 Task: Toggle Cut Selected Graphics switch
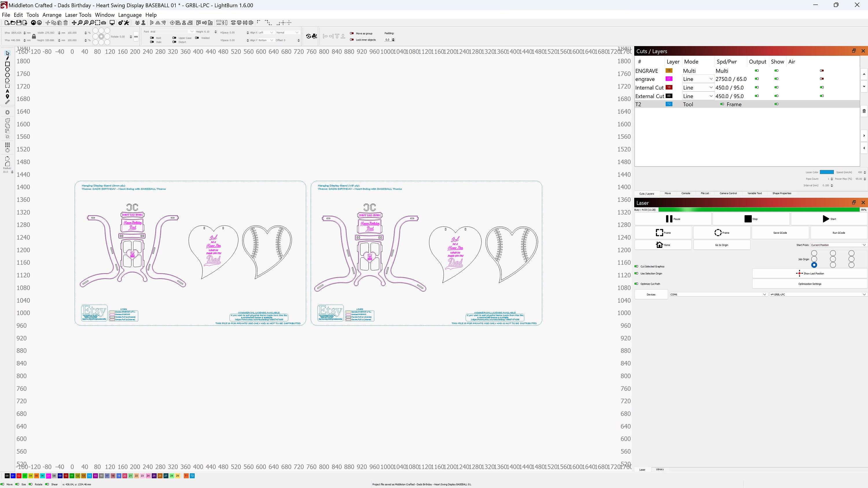tap(636, 266)
